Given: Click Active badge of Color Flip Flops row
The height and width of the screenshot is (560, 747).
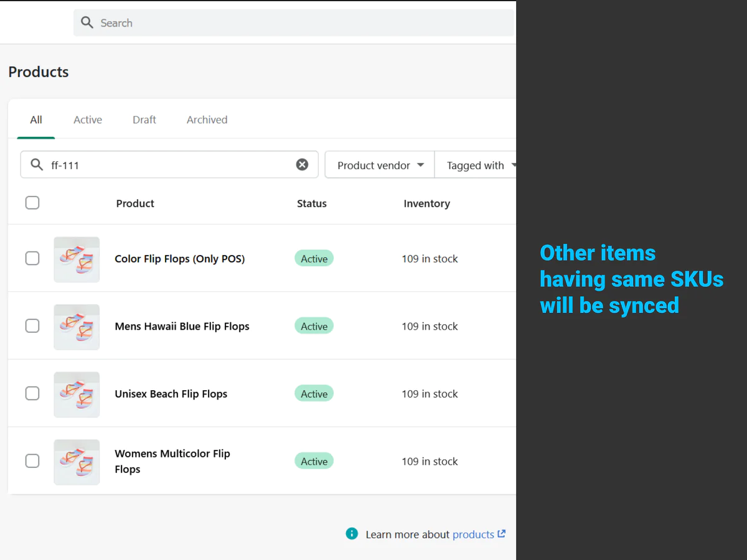Looking at the screenshot, I should pyautogui.click(x=314, y=259).
